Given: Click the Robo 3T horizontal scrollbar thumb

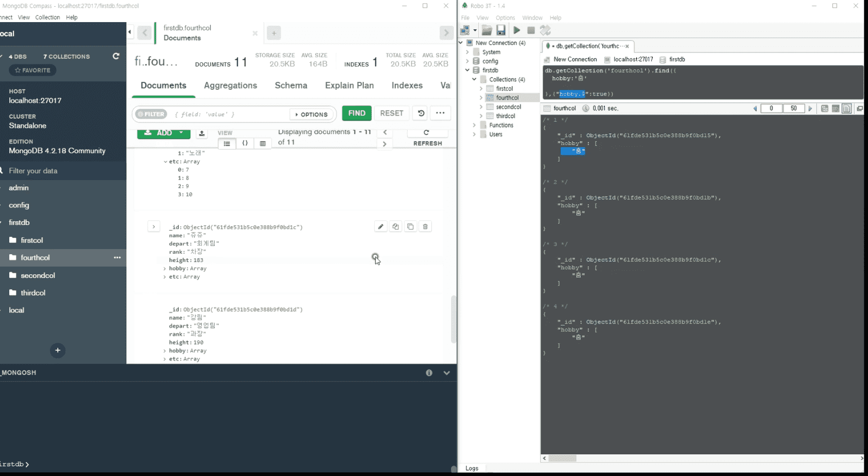Looking at the screenshot, I should click(x=562, y=458).
